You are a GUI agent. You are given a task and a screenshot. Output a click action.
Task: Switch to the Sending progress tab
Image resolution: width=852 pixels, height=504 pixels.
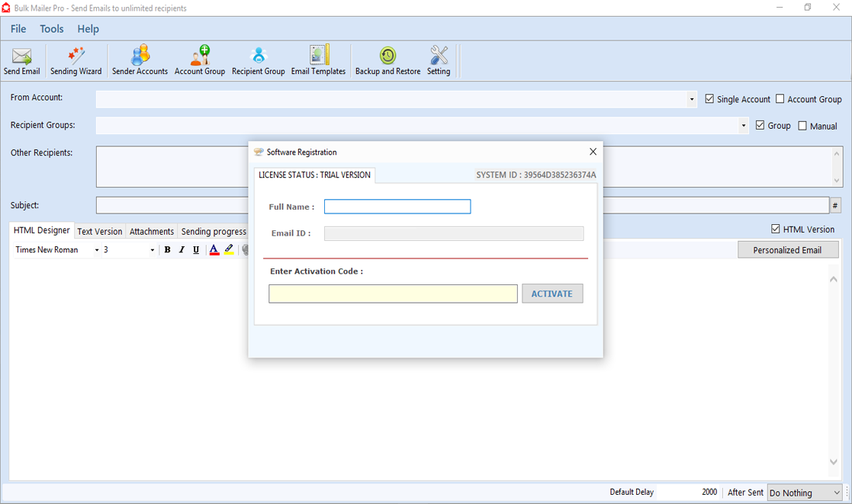point(214,231)
